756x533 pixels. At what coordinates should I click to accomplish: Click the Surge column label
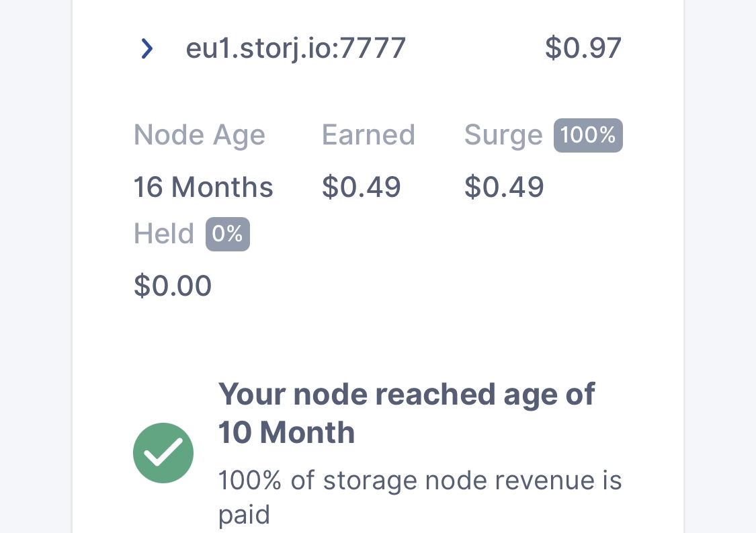tap(503, 135)
